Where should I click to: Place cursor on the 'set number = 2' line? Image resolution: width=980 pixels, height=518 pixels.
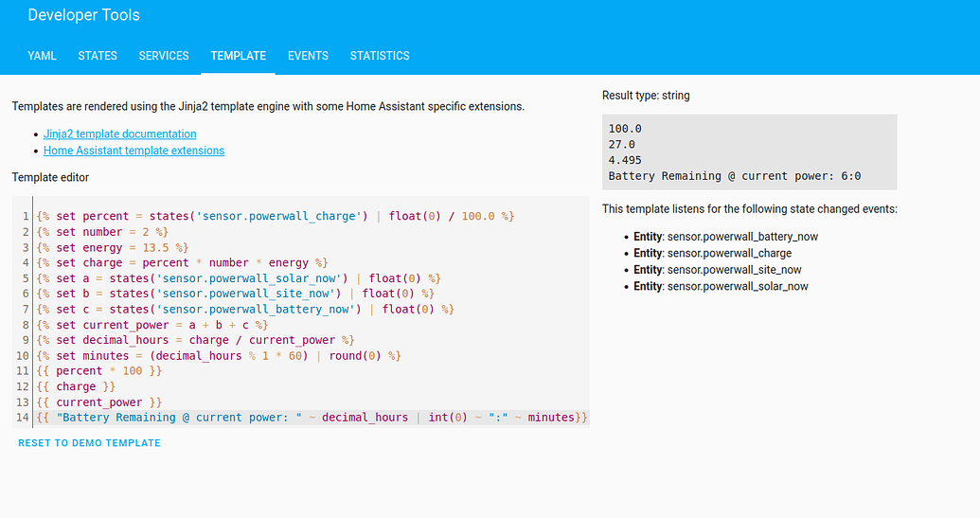(102, 232)
